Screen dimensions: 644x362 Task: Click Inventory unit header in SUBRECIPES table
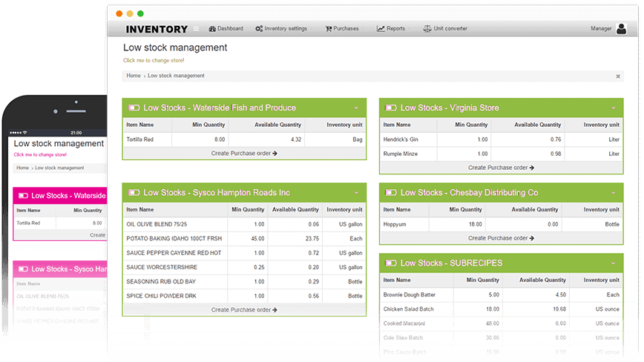[601, 280]
